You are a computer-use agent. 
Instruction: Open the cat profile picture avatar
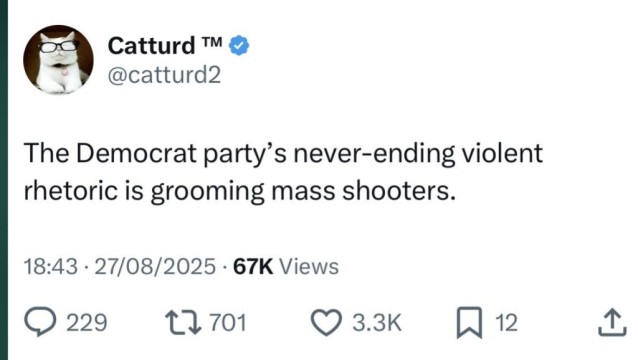click(58, 60)
